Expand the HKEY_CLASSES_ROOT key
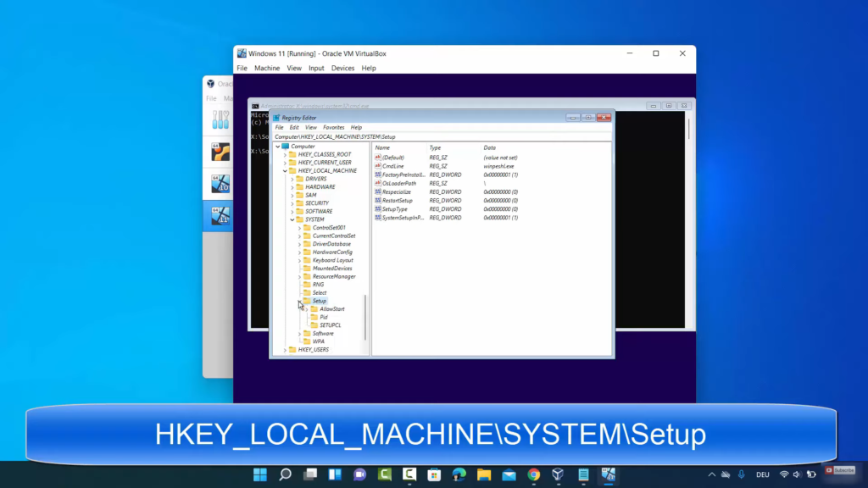 tap(285, 155)
